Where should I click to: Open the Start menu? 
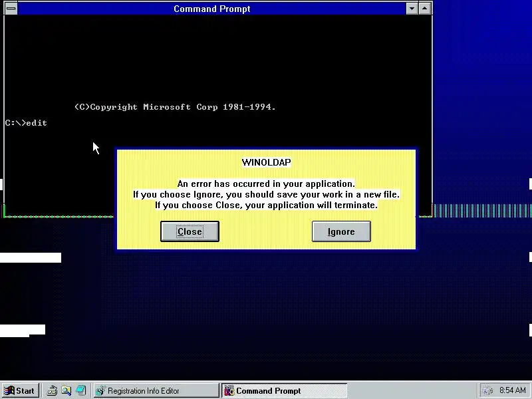[x=21, y=390]
